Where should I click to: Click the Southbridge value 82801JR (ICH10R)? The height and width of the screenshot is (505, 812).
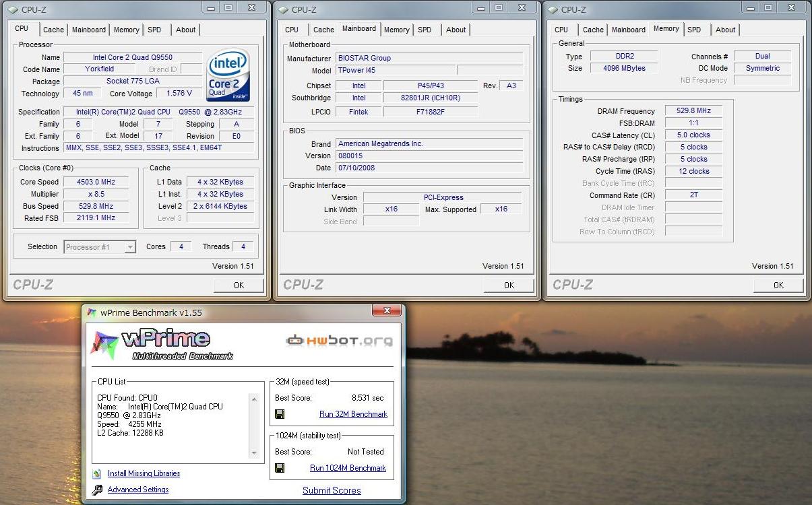431,98
